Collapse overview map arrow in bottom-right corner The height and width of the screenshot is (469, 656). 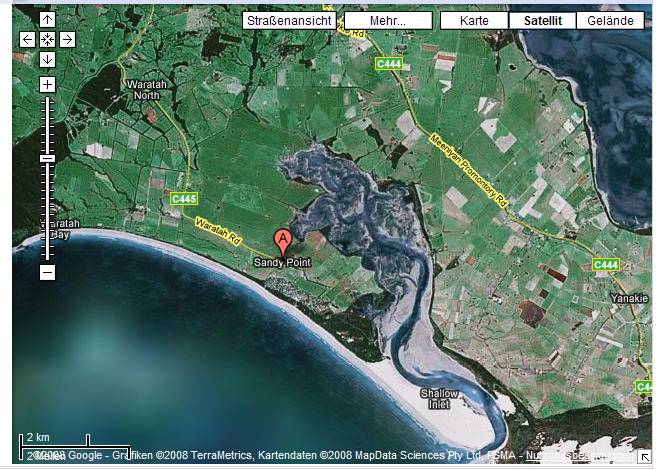pos(644,457)
